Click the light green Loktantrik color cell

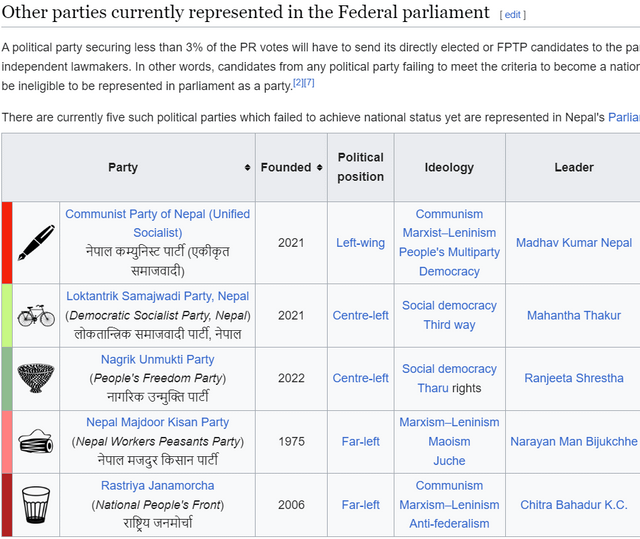click(7, 315)
